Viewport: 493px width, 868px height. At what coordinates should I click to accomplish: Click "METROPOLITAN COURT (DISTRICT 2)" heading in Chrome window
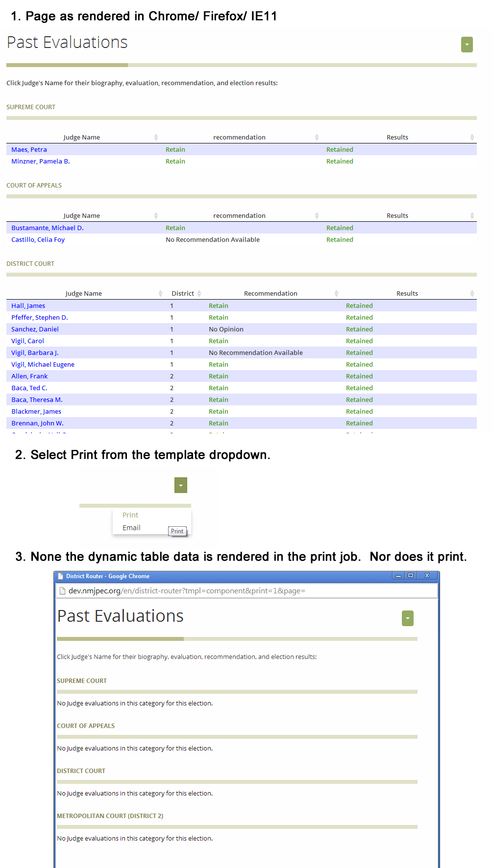110,816
